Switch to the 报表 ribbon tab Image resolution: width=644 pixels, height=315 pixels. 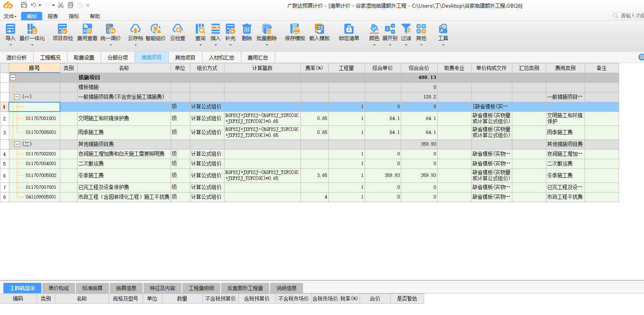[53, 16]
